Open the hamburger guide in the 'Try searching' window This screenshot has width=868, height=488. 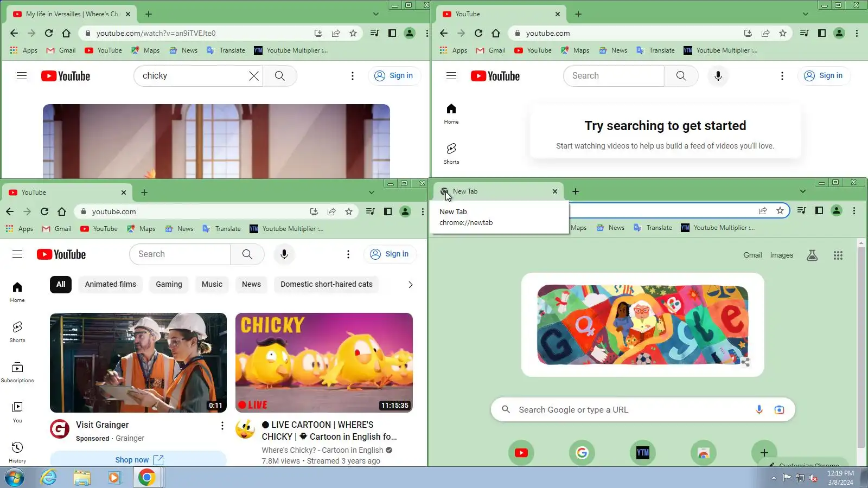451,76
